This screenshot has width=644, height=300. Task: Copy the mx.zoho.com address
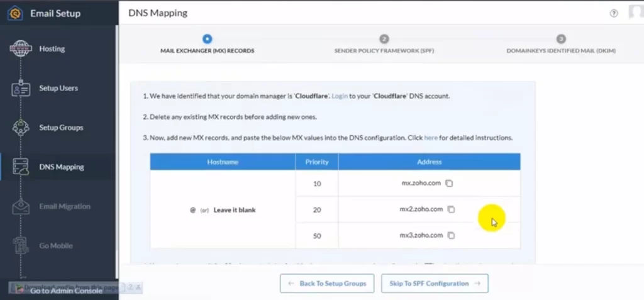coord(449,183)
